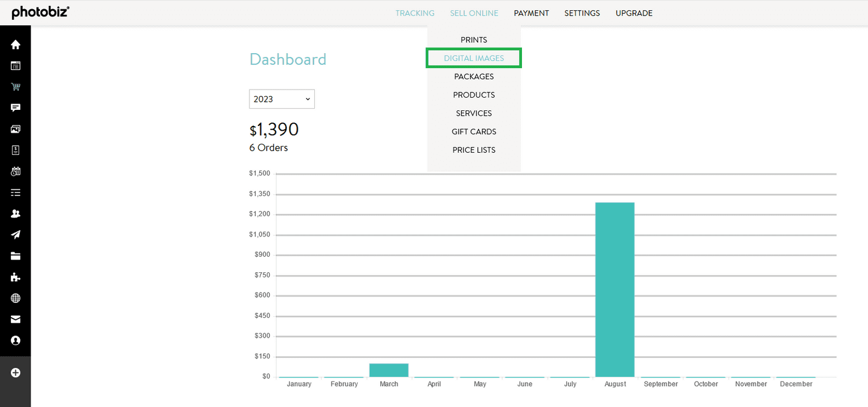Click the August bar in chart
The height and width of the screenshot is (407, 868).
coord(615,289)
